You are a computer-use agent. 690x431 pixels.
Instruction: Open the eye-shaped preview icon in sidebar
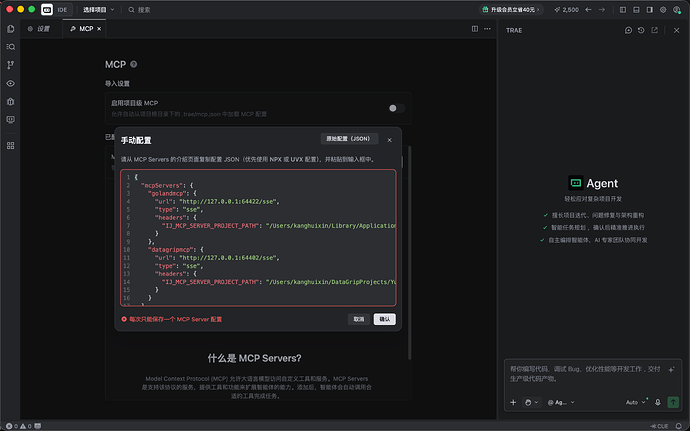tap(11, 83)
